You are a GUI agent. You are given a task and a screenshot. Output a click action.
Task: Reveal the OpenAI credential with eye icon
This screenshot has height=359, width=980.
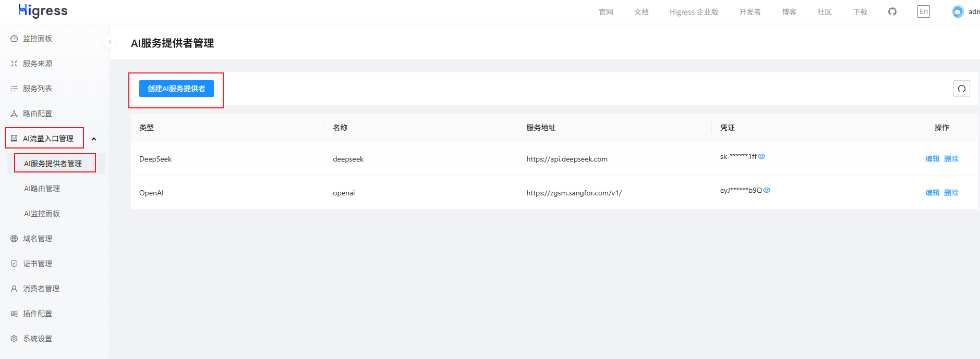(767, 190)
